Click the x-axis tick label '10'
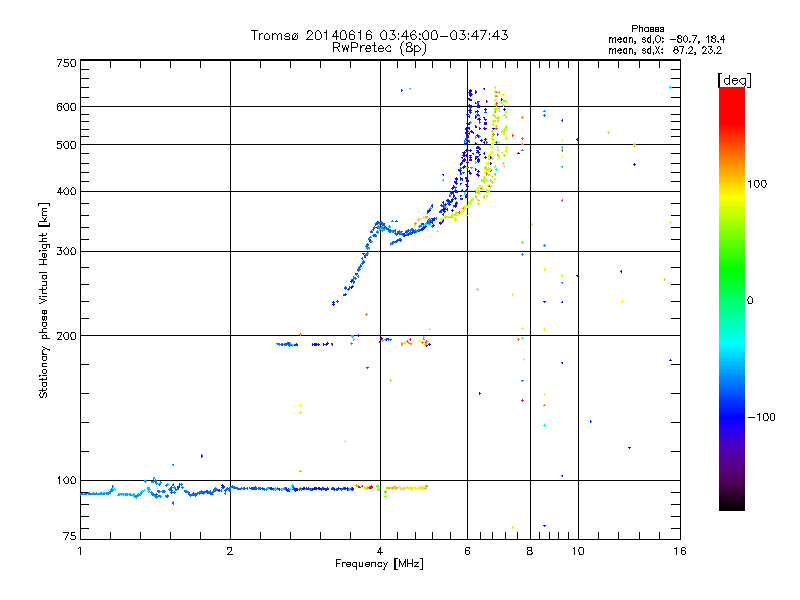 coord(578,551)
